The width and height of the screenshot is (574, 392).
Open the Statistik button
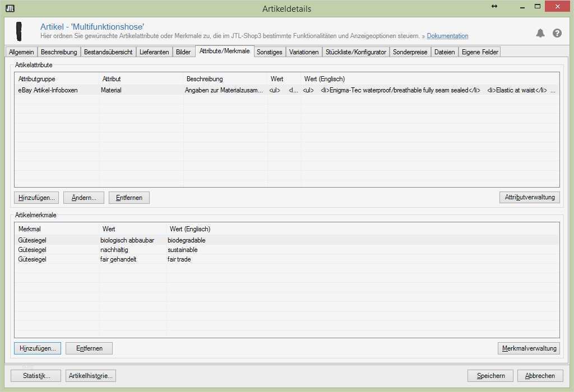pos(36,376)
